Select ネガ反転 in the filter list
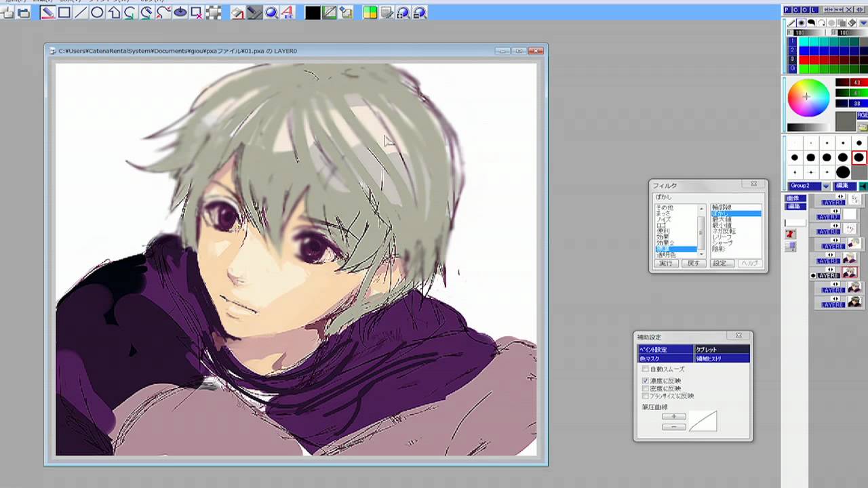The image size is (868, 488). pyautogui.click(x=723, y=232)
